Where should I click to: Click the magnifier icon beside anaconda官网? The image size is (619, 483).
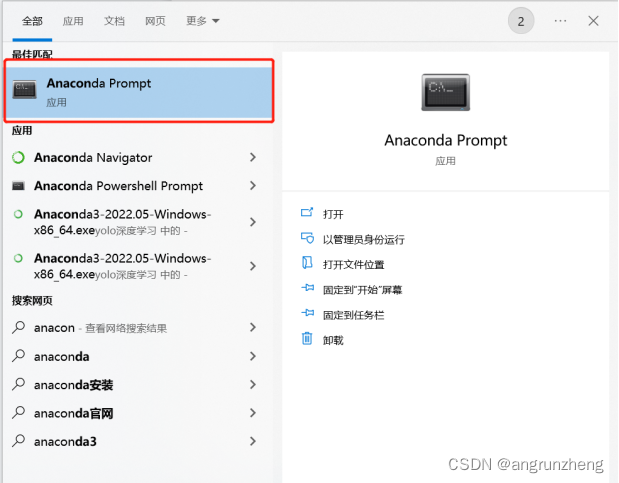click(18, 413)
